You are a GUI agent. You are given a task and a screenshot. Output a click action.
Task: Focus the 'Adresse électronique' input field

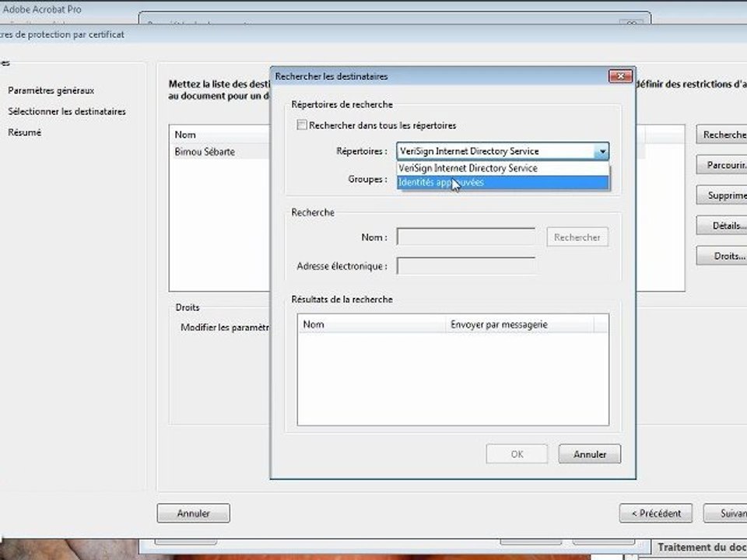[466, 266]
